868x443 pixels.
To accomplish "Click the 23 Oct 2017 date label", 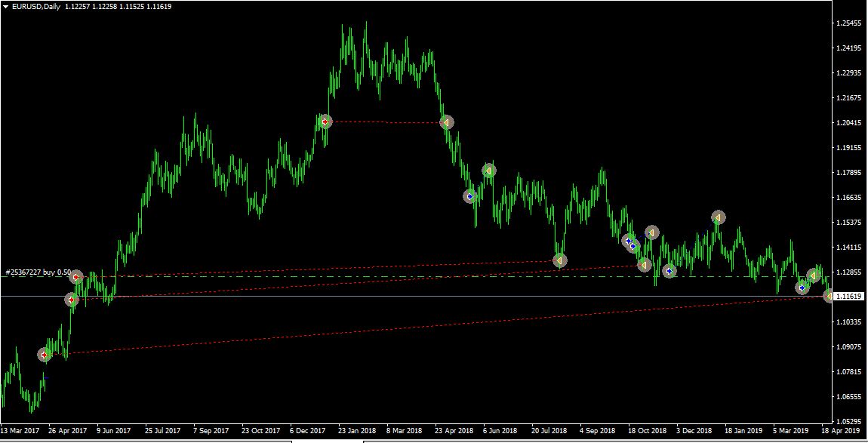I will point(260,430).
